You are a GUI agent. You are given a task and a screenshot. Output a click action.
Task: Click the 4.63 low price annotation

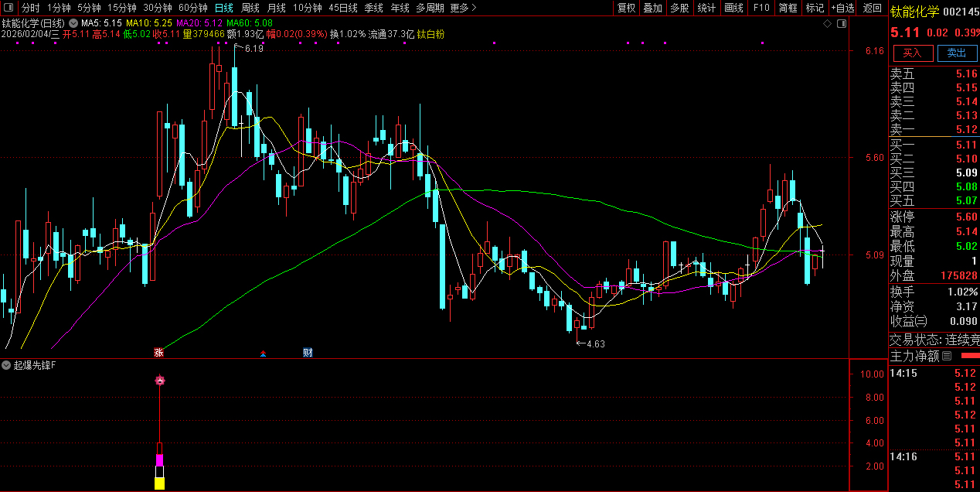(596, 344)
